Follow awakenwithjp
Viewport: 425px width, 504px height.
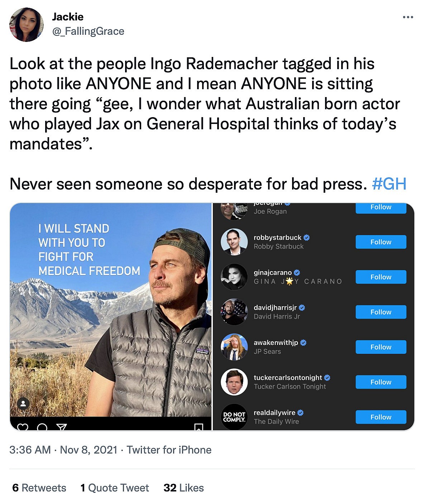coord(381,347)
